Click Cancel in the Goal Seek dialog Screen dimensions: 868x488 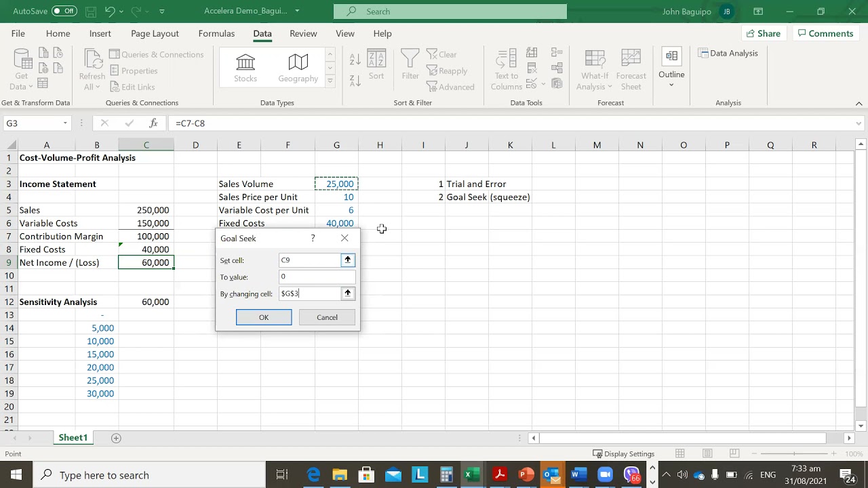pos(327,317)
